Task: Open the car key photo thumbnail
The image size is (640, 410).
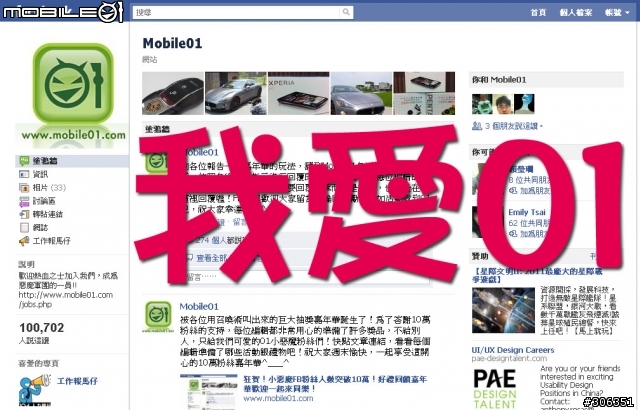Action: pyautogui.click(x=173, y=93)
